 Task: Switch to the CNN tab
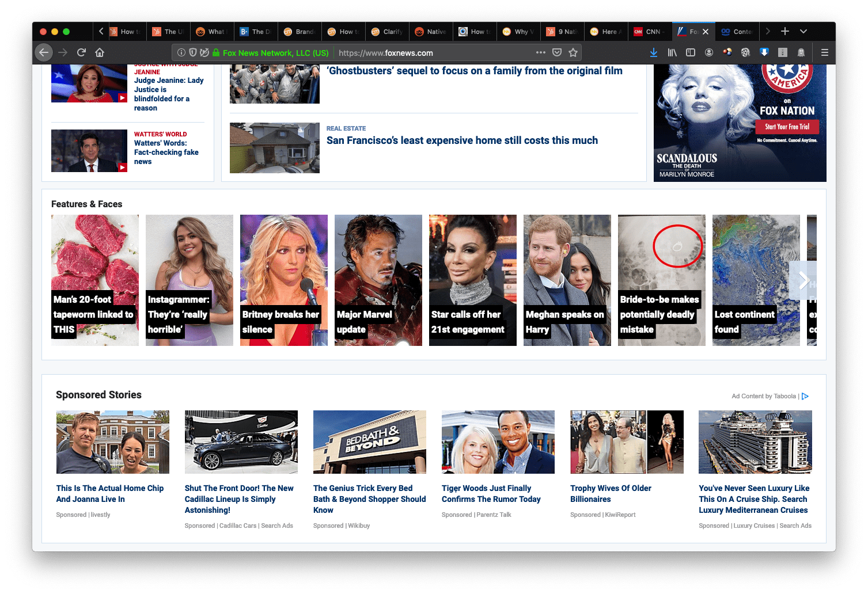coord(650,32)
